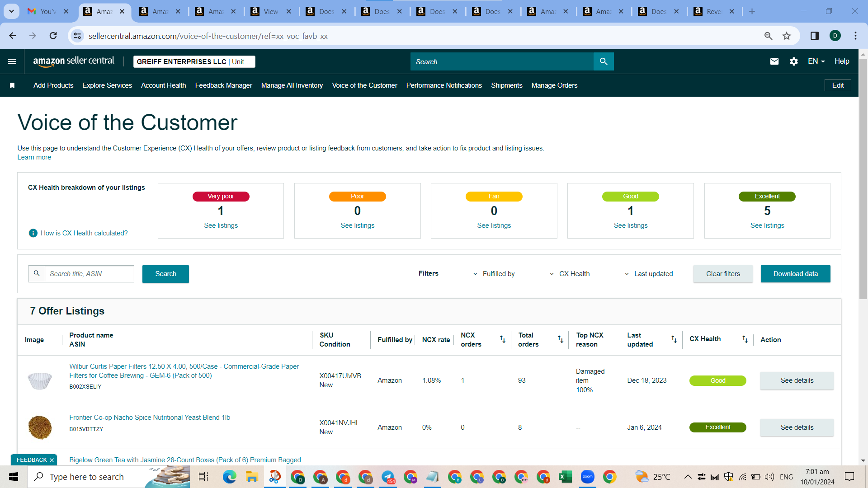
Task: Sort by Last updated column arrows
Action: pos(674,339)
